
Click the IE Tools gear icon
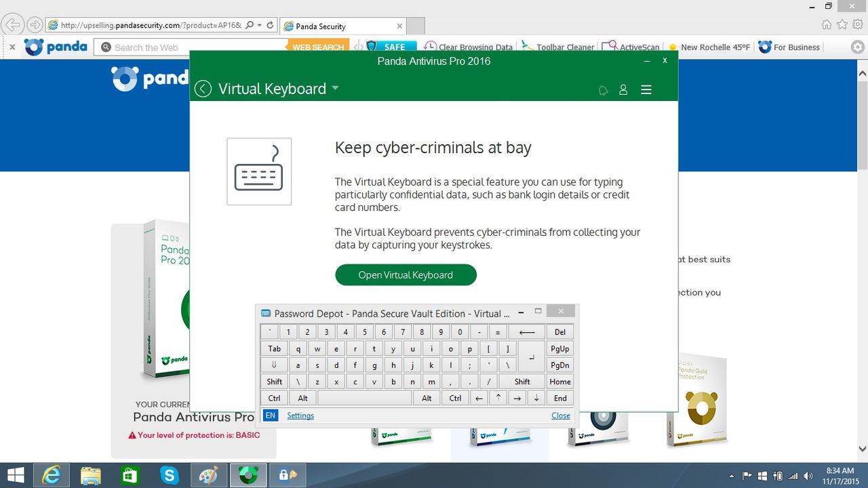pos(859,25)
